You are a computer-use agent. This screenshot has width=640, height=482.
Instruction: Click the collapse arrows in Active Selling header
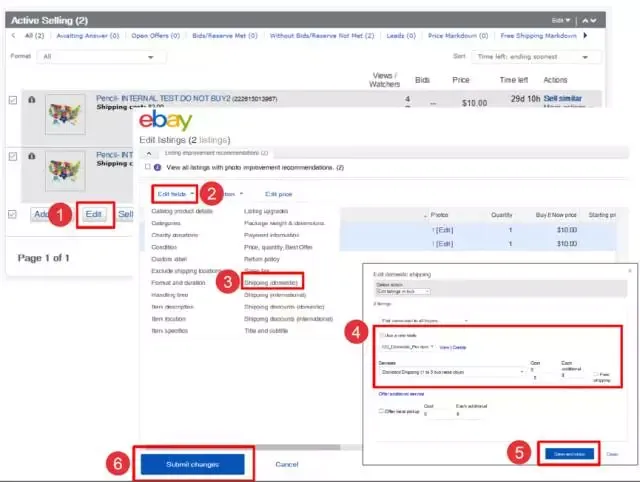click(x=589, y=20)
